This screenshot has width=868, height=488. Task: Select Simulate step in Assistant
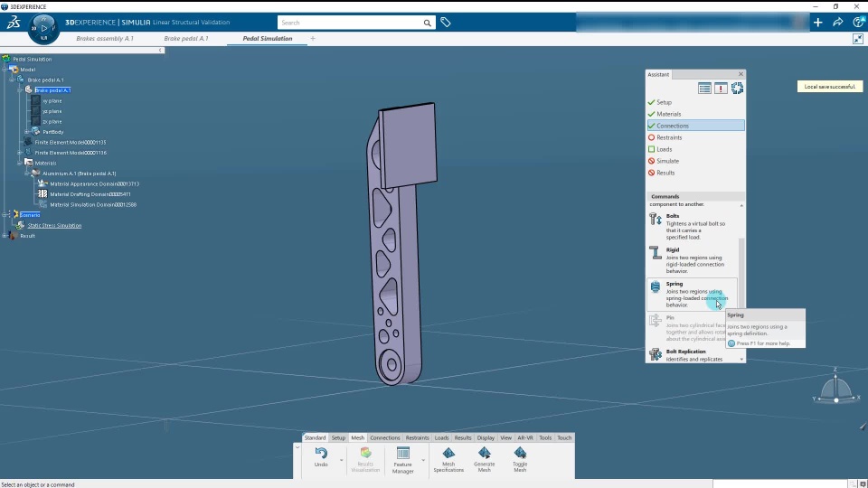coord(667,161)
